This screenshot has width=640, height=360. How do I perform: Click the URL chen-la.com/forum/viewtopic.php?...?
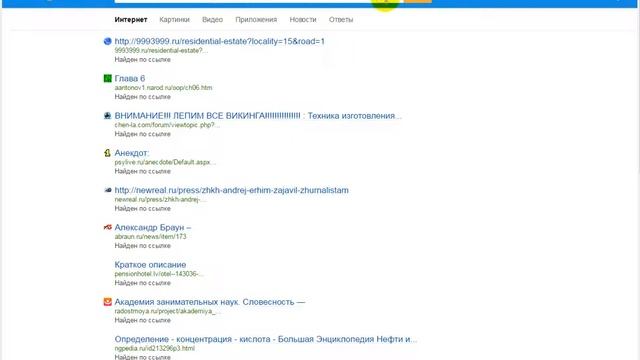coord(167,125)
